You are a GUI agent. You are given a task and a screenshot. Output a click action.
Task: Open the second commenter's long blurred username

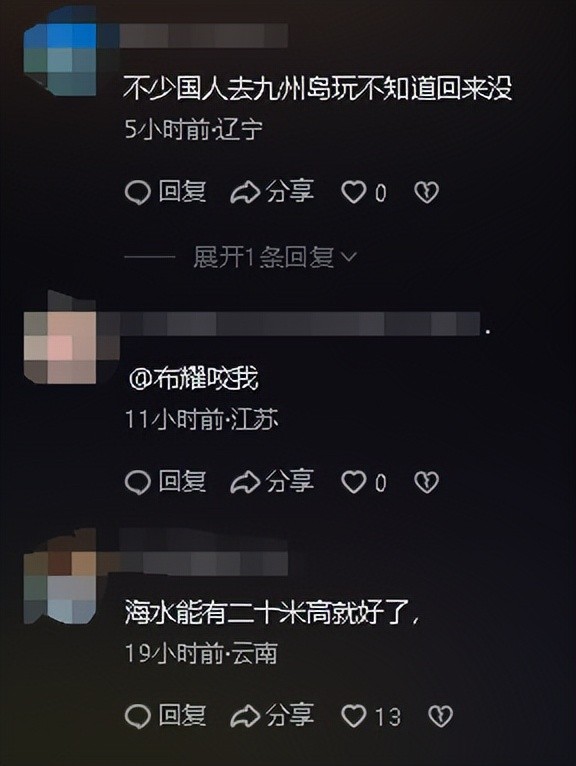coord(300,324)
